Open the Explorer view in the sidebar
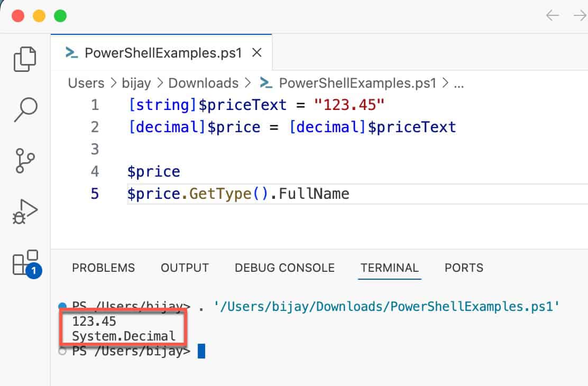The width and height of the screenshot is (588, 386). point(24,58)
